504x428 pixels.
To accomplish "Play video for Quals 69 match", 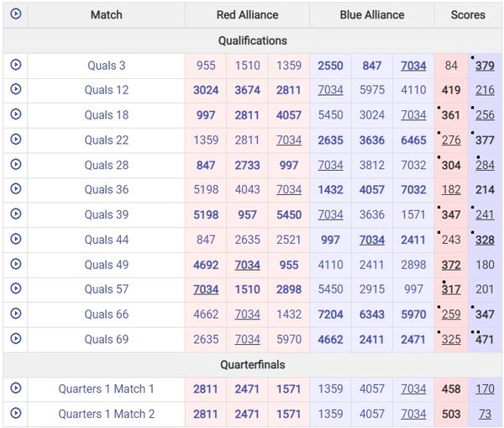I will (15, 339).
